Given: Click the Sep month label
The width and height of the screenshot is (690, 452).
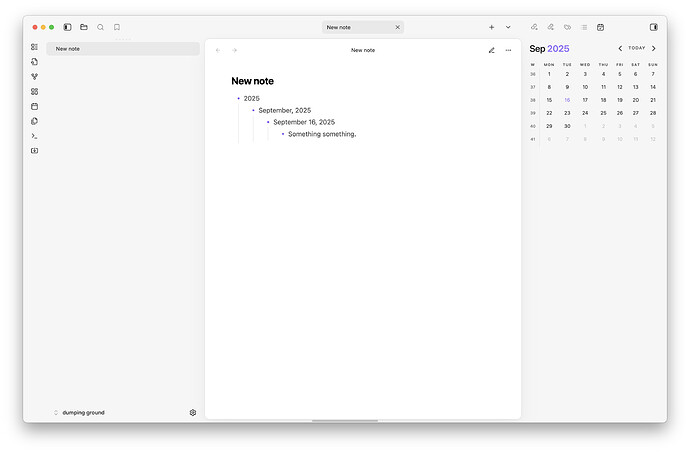Looking at the screenshot, I should [x=537, y=49].
